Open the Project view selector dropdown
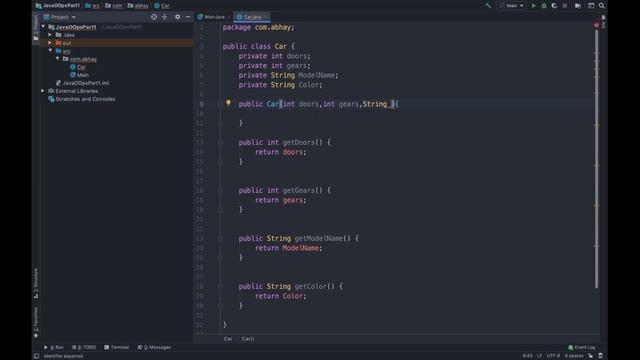This screenshot has height=360, width=640. pos(60,17)
